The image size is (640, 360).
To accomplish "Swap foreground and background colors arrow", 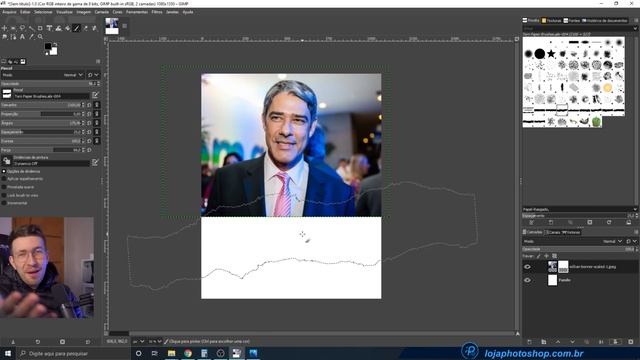I will click(55, 44).
